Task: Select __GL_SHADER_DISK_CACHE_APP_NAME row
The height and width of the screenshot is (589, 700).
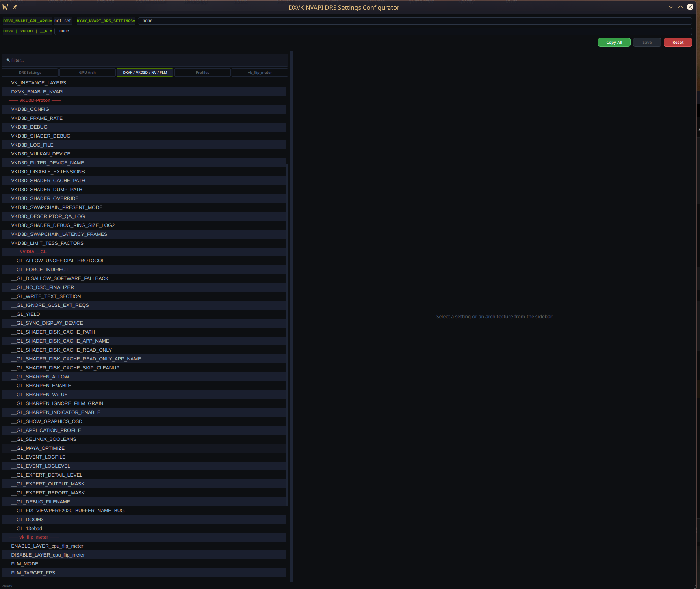Action: [144, 341]
